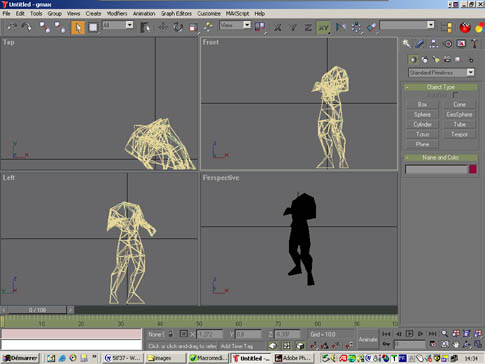Open the Display command panel tab
This screenshot has height=364, width=485.
click(461, 44)
